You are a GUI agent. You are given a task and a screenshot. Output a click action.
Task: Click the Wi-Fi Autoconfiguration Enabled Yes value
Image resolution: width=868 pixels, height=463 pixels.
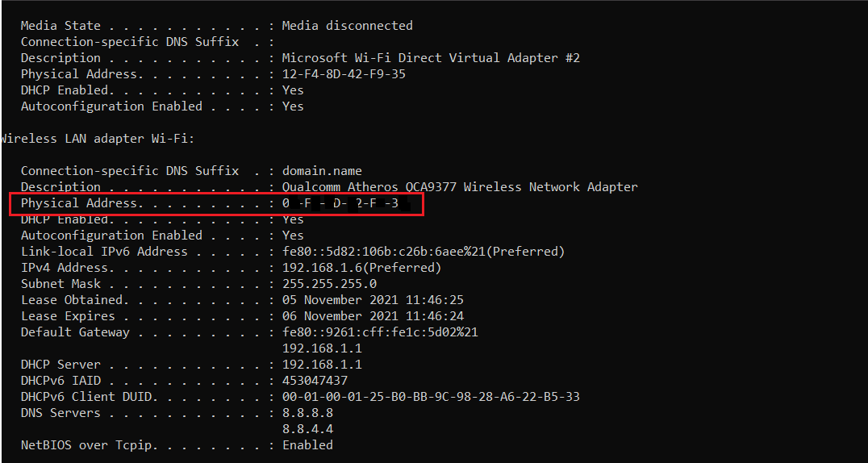tap(293, 236)
